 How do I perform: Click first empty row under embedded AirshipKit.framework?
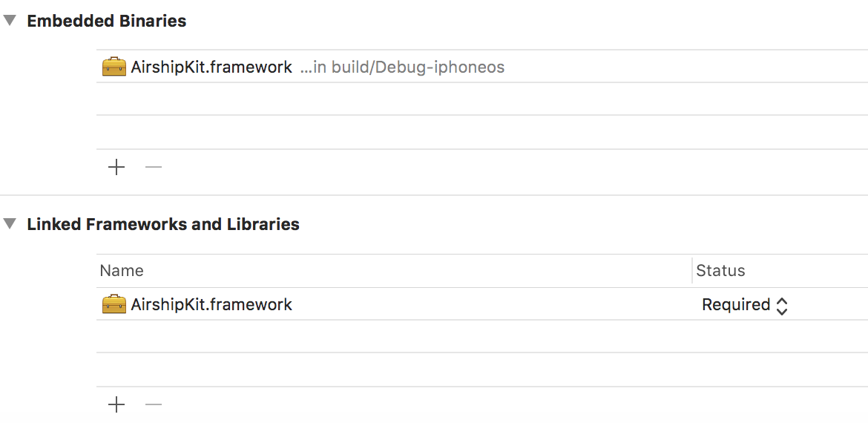[481, 99]
